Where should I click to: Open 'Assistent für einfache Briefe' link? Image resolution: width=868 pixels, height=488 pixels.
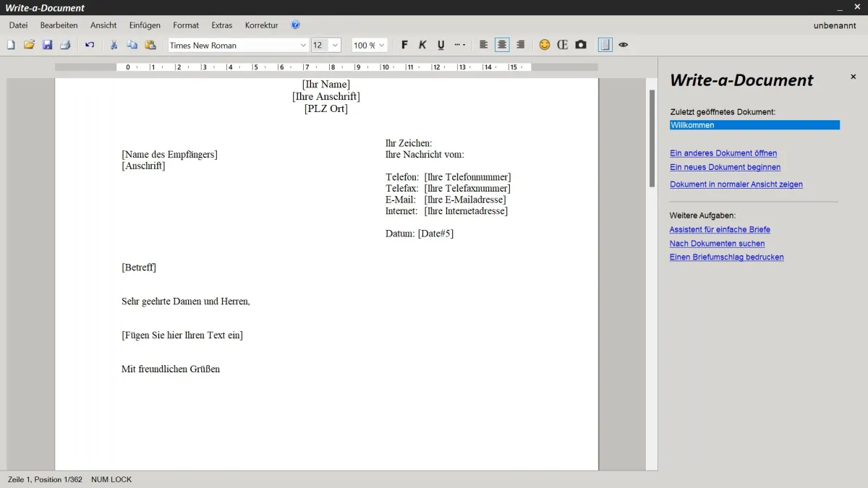[x=720, y=229]
